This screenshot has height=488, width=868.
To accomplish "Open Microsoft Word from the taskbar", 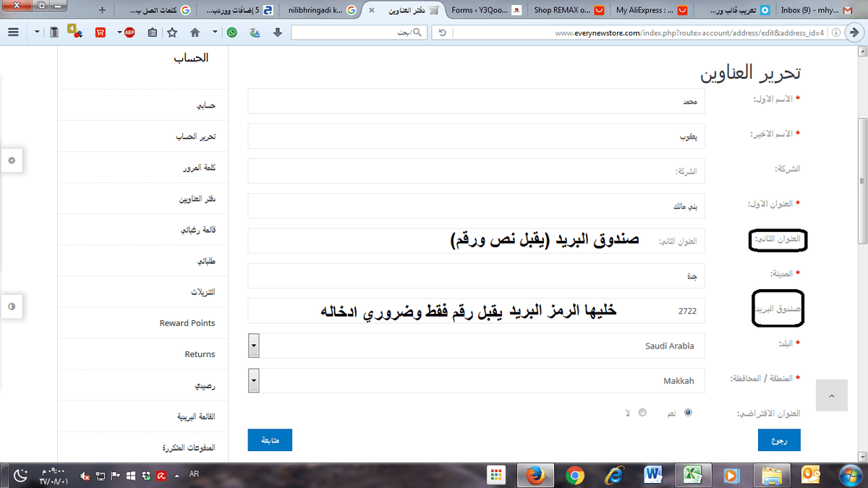I will click(x=655, y=475).
